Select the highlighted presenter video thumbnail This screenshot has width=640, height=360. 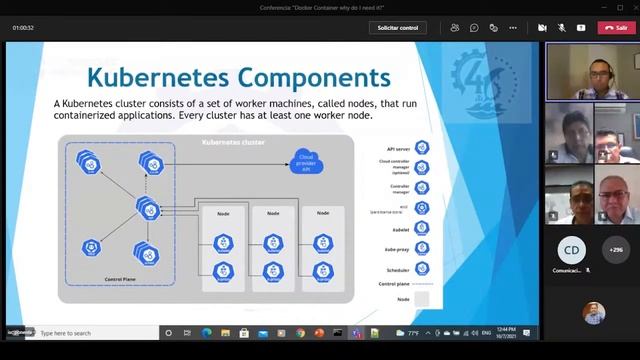click(593, 72)
